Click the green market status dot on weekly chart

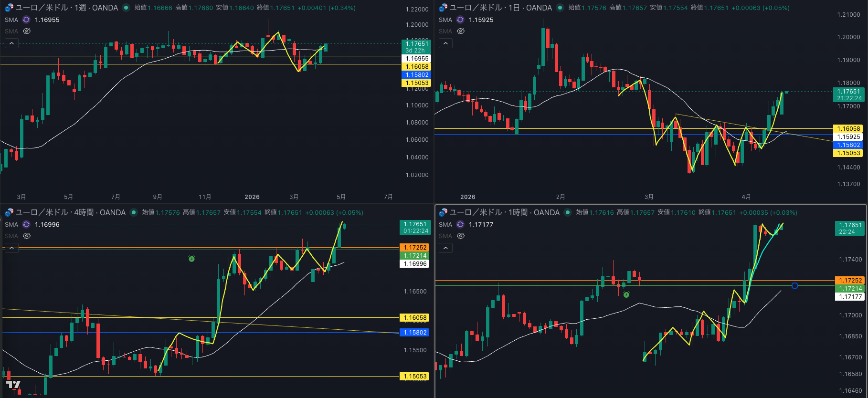click(x=126, y=8)
